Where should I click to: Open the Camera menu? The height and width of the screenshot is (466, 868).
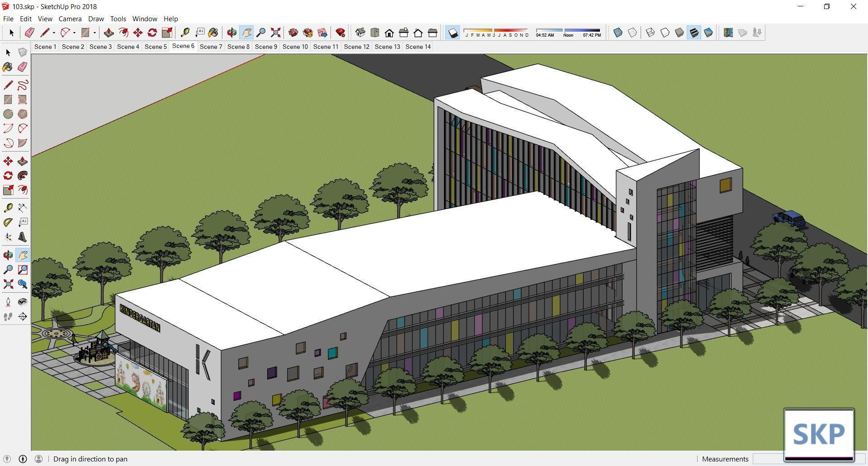[70, 19]
